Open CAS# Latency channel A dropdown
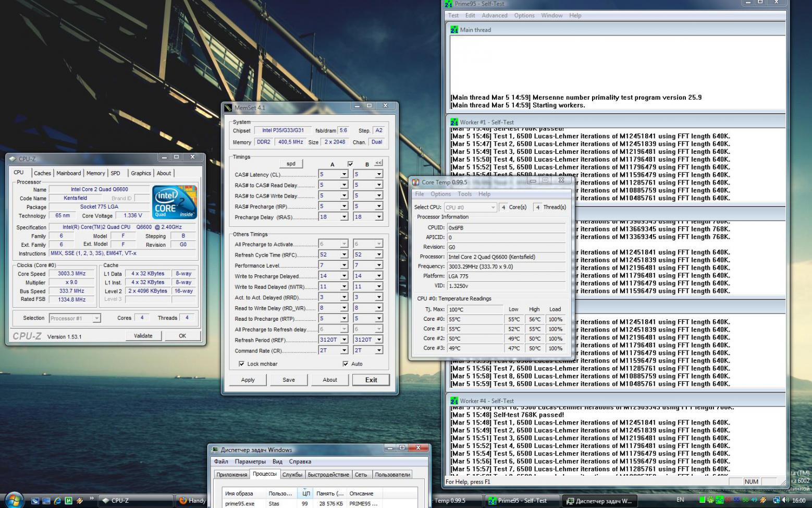 (x=344, y=175)
